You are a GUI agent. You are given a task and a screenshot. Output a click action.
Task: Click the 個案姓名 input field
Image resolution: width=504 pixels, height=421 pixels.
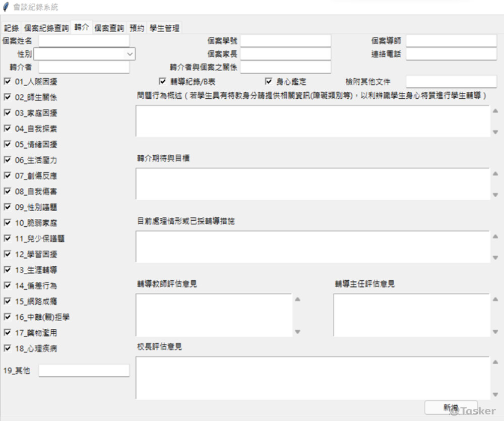point(84,41)
